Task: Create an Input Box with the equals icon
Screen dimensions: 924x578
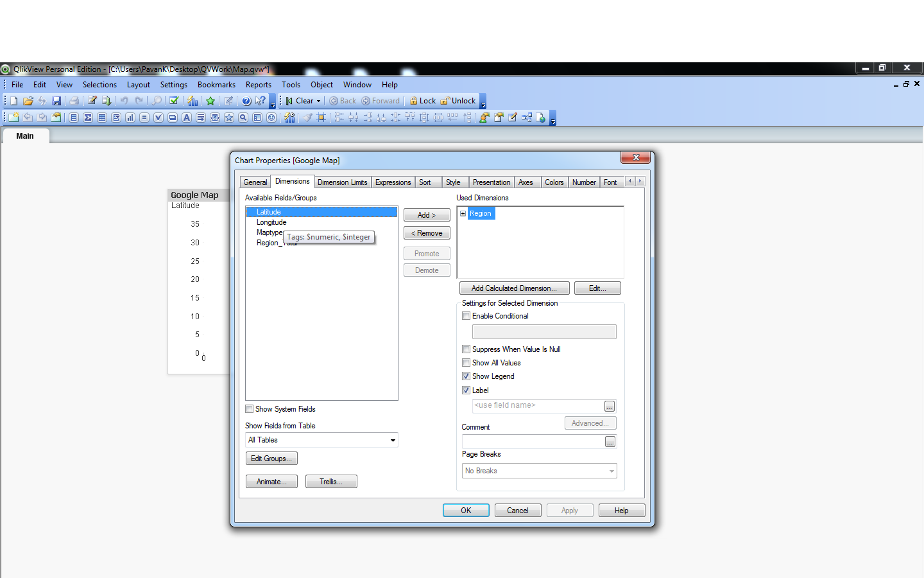Action: point(144,118)
